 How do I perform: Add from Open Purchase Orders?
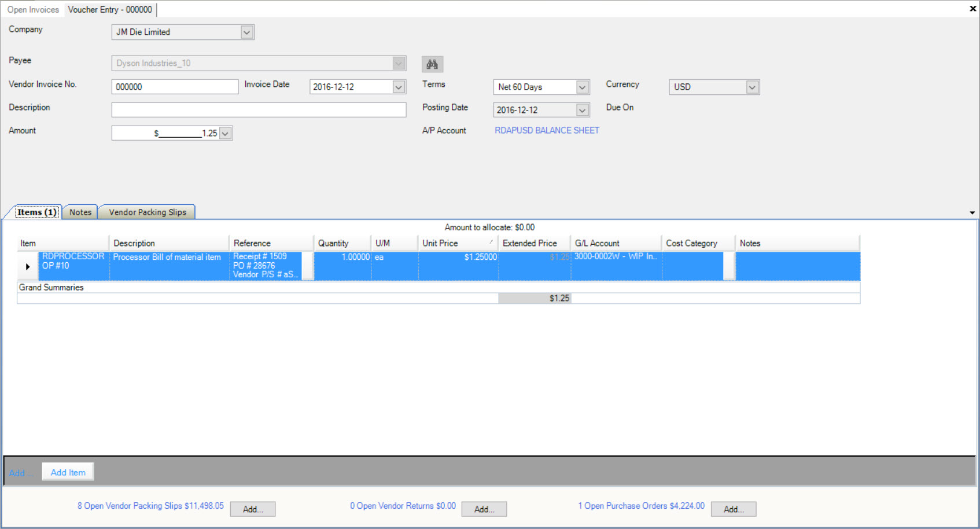[x=734, y=509]
